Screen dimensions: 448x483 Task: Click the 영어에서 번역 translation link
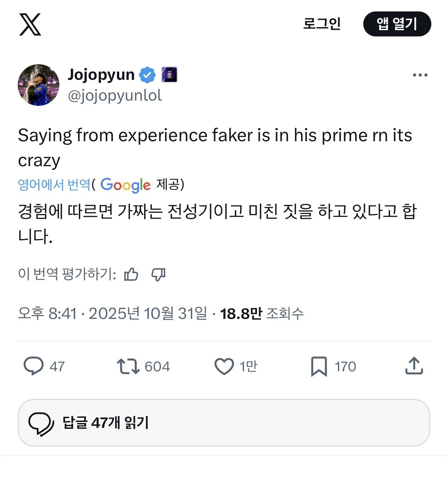pos(54,185)
